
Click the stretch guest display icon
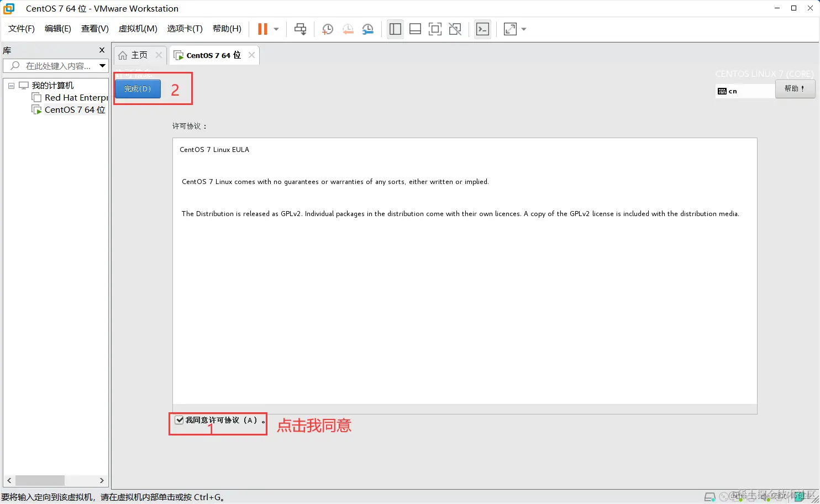pyautogui.click(x=510, y=29)
